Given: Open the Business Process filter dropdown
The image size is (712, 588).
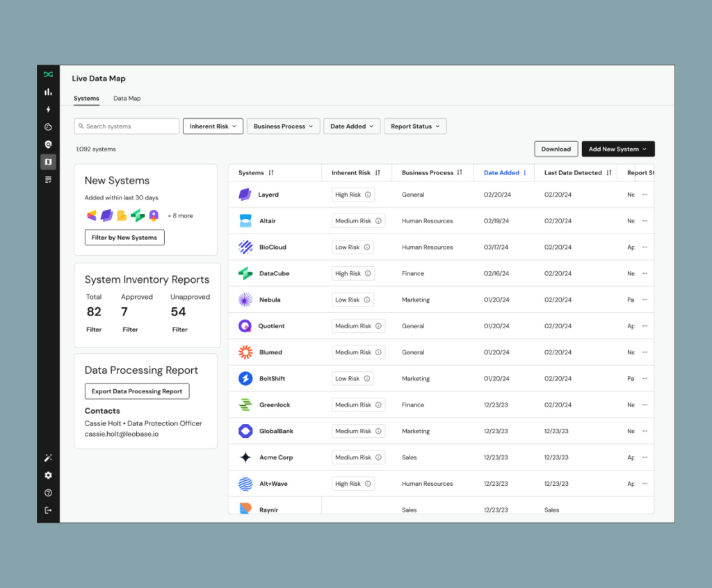Looking at the screenshot, I should point(283,126).
